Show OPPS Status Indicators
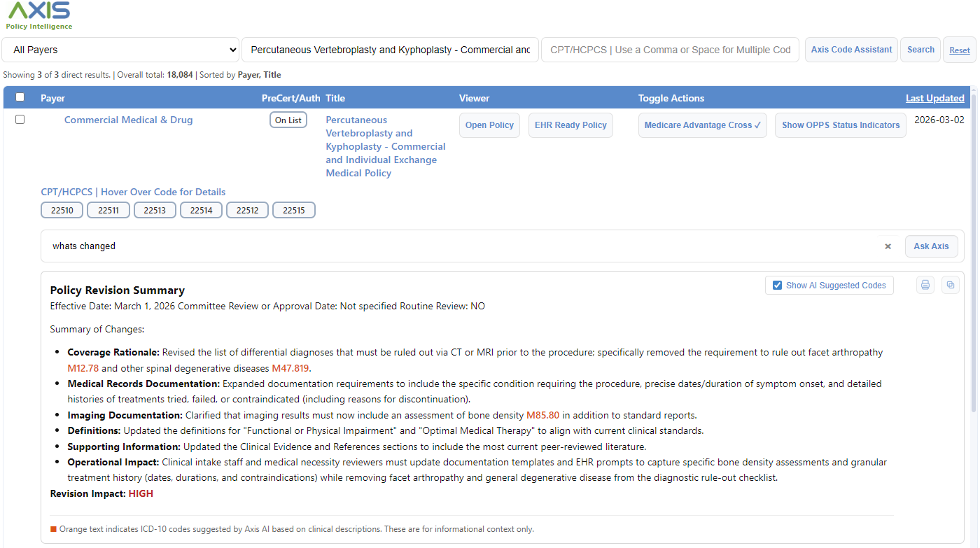980x548 pixels. click(x=840, y=125)
